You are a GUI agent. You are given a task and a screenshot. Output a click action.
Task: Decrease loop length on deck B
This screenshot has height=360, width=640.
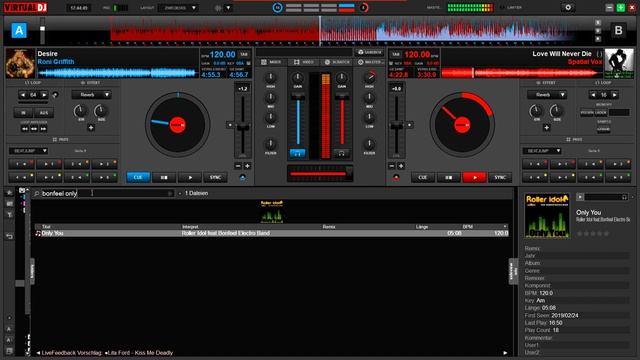pos(593,95)
